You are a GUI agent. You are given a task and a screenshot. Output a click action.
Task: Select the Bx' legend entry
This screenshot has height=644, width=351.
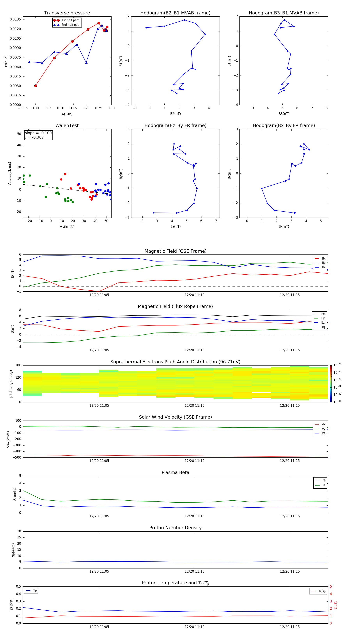pos(320,314)
